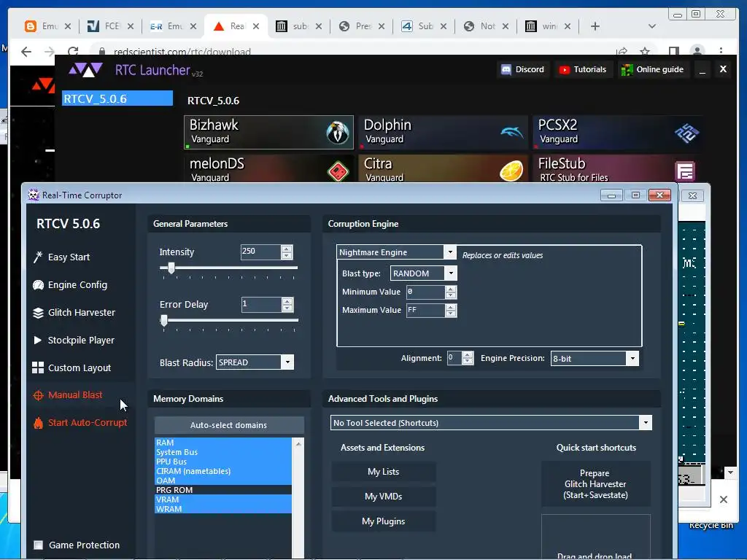Click Error Delay slider handle
747x560 pixels.
[164, 321]
